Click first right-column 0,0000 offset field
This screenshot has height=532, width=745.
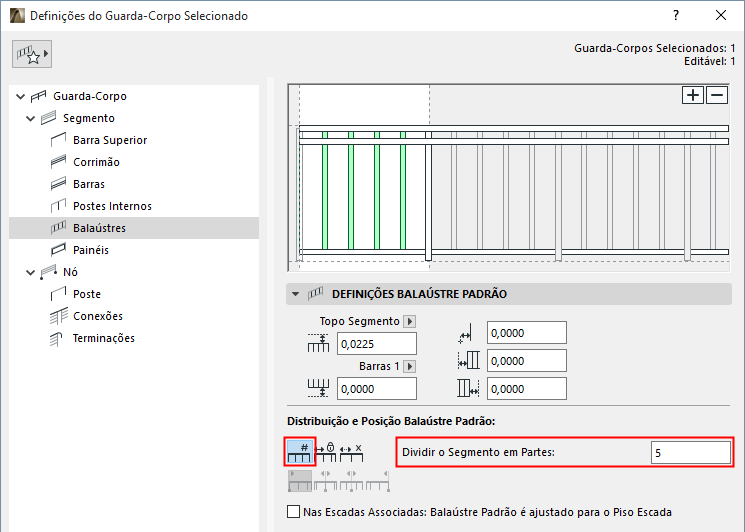pyautogui.click(x=526, y=333)
